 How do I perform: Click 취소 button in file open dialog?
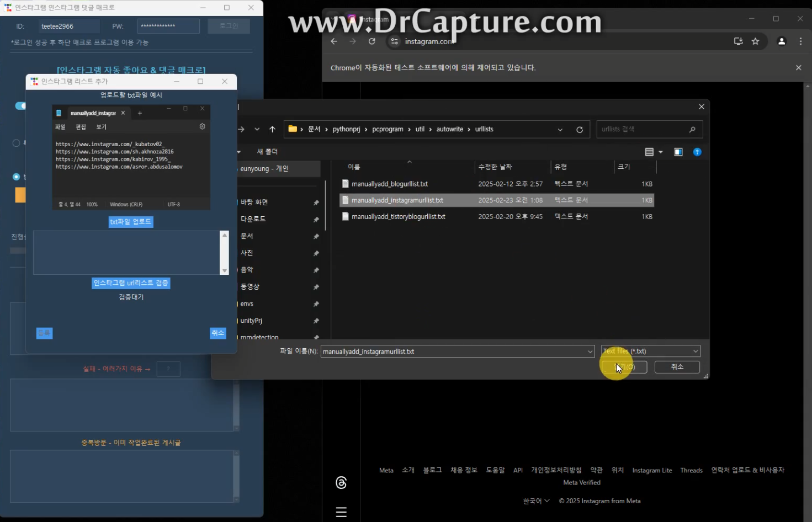coord(677,367)
